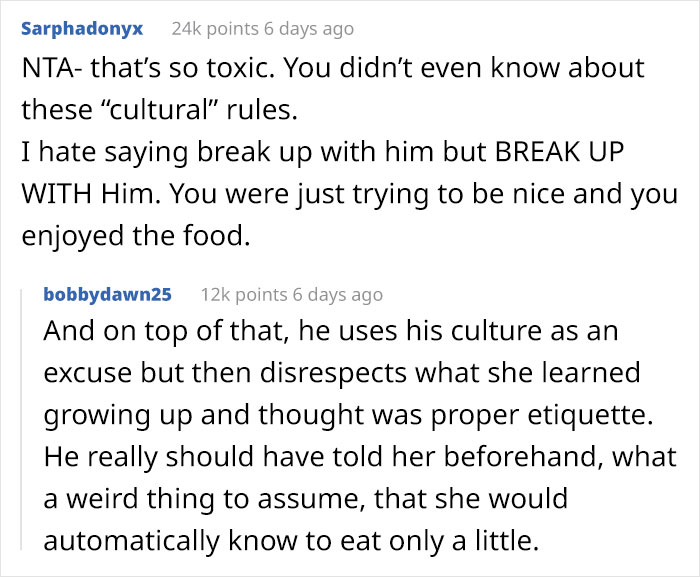This screenshot has height=577, width=700.
Task: Click the line starting 'NTA- that's so toxic'
Action: 333,69
